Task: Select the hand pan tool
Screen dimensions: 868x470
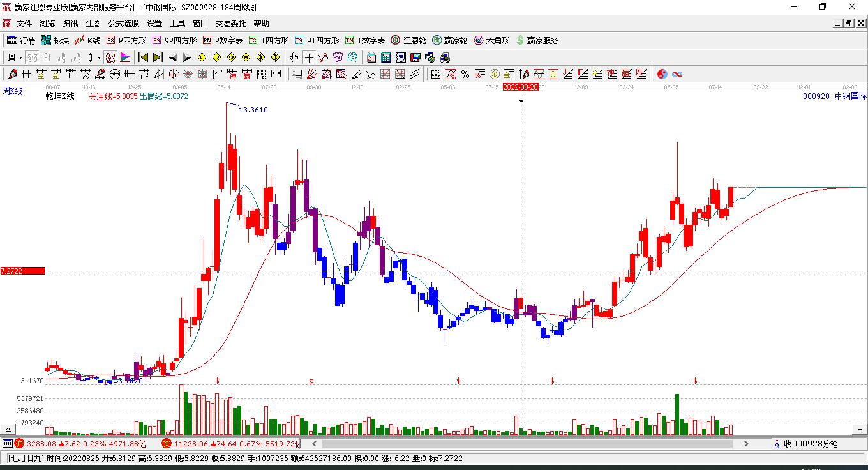Action: [294, 57]
